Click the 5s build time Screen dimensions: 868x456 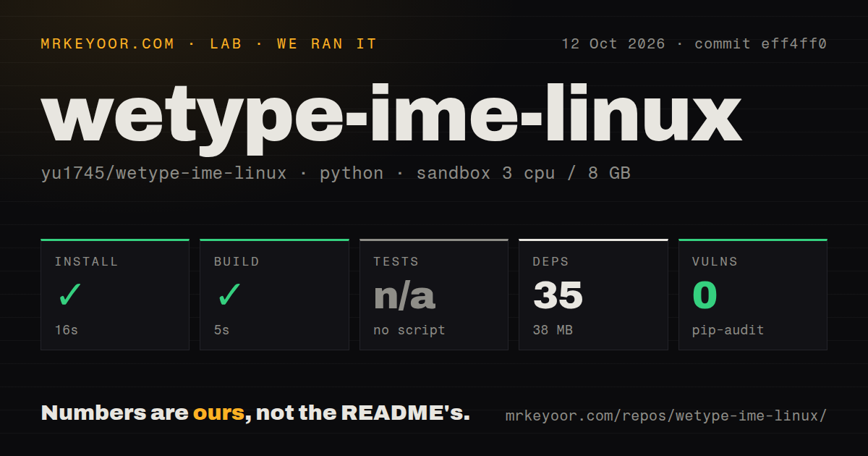[222, 330]
